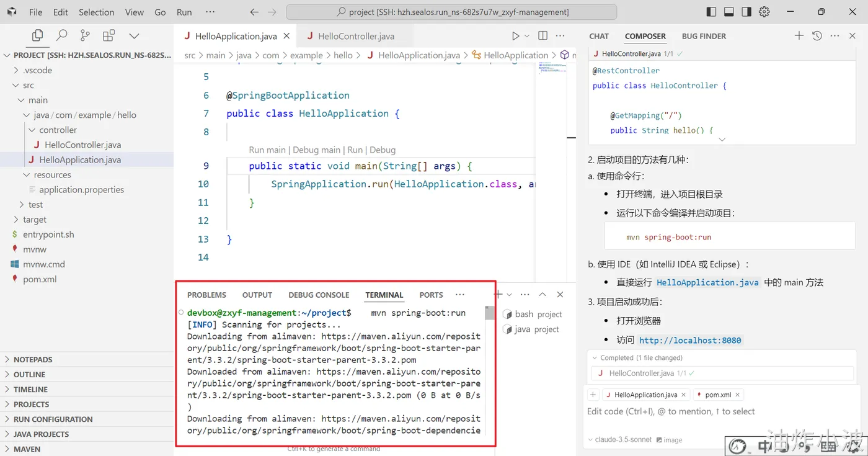Toggle the secondary sidebar visibility
This screenshot has width=868, height=456.
pos(746,12)
